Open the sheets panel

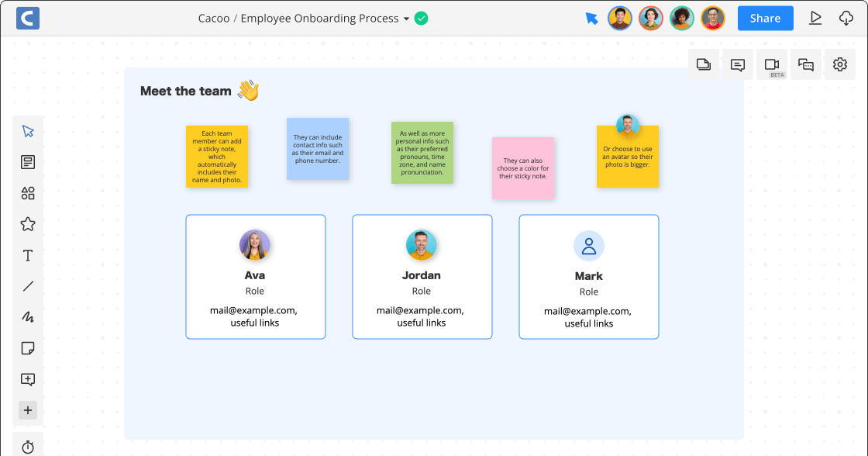704,64
